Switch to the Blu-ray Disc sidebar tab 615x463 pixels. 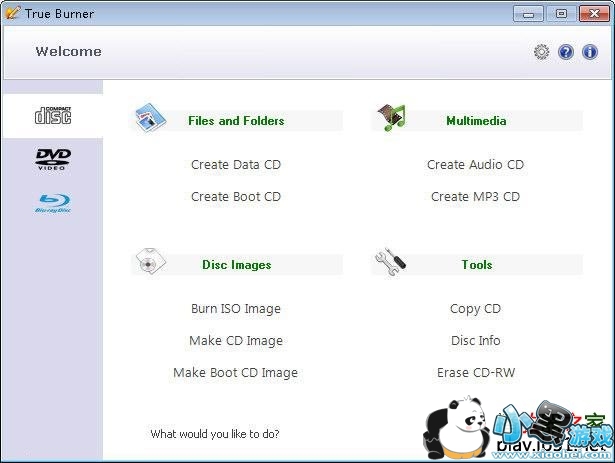pyautogui.click(x=53, y=203)
